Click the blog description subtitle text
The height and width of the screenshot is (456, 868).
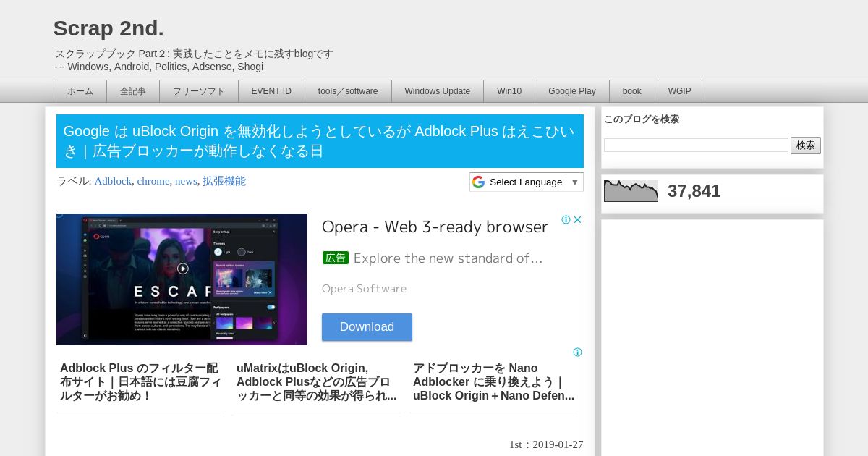[x=194, y=60]
